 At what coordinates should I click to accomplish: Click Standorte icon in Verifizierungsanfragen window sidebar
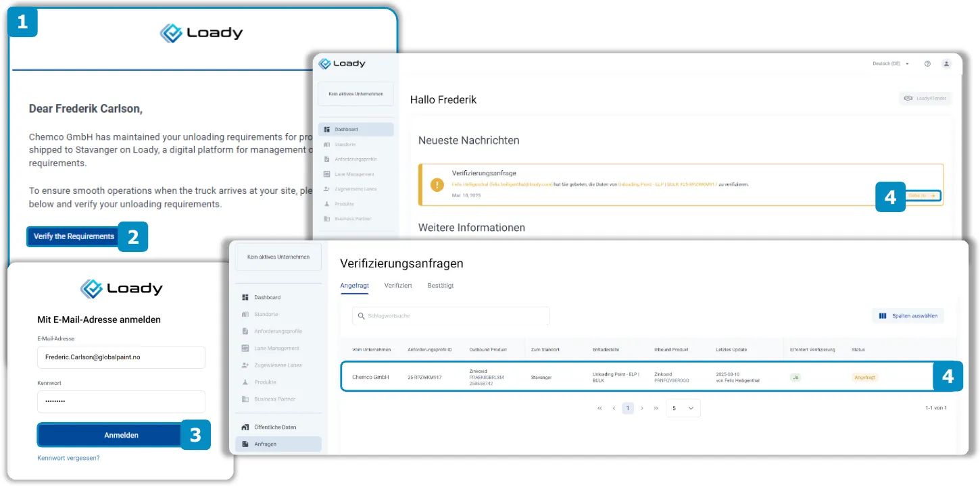[x=245, y=315]
